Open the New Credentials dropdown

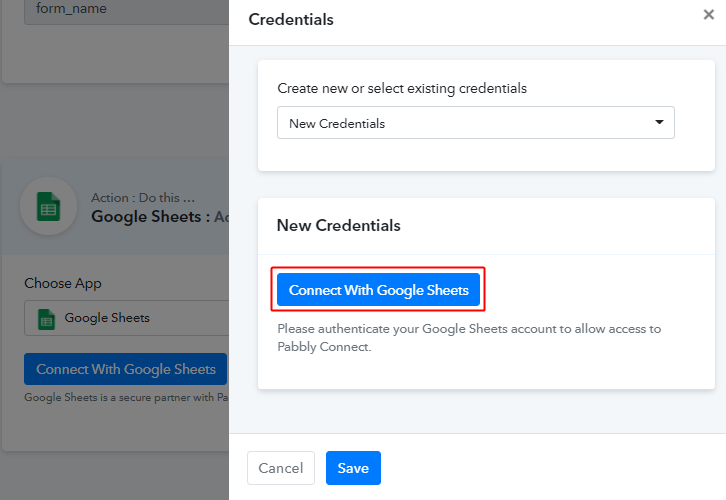click(x=476, y=123)
